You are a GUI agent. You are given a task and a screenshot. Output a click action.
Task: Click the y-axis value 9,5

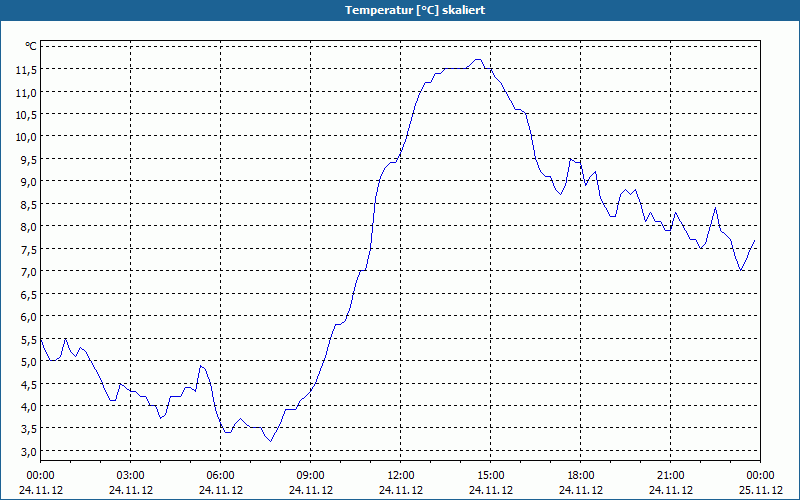pos(29,160)
